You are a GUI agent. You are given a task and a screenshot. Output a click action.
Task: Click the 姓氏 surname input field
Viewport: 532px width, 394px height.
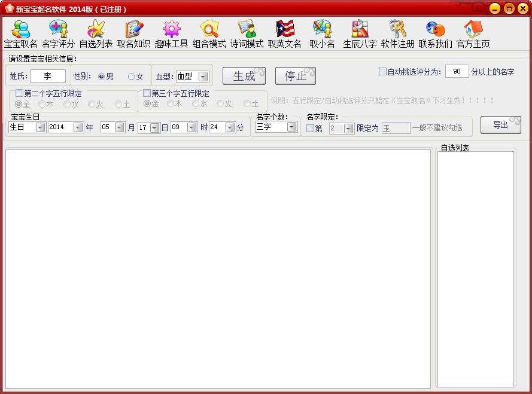pos(47,76)
